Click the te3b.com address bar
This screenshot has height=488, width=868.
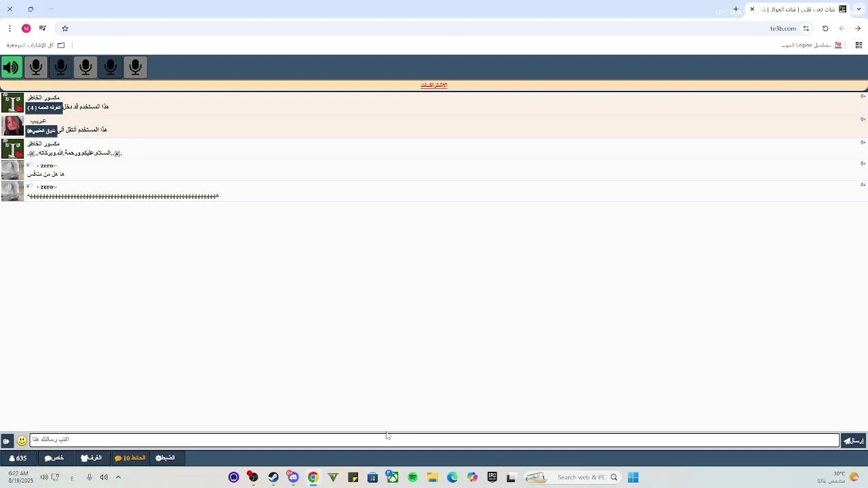coord(434,28)
